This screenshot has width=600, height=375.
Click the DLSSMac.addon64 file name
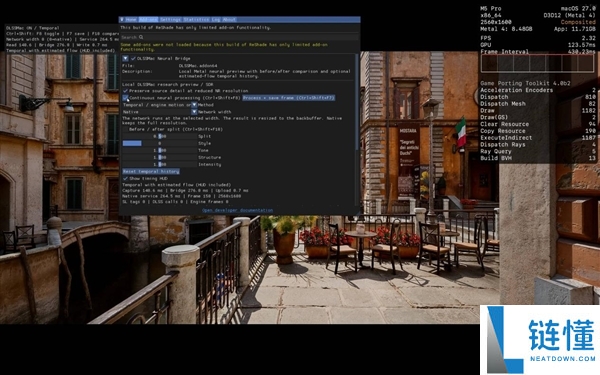(x=197, y=66)
